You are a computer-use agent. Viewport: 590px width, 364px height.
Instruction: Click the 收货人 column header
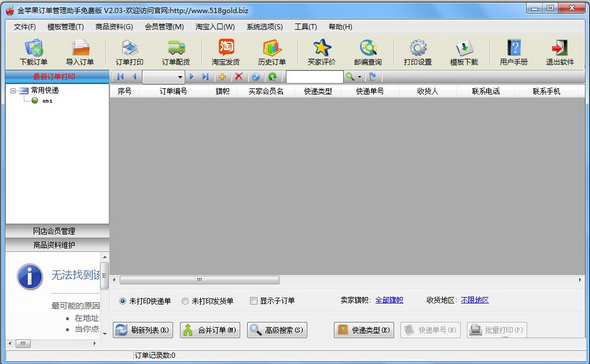pos(428,91)
